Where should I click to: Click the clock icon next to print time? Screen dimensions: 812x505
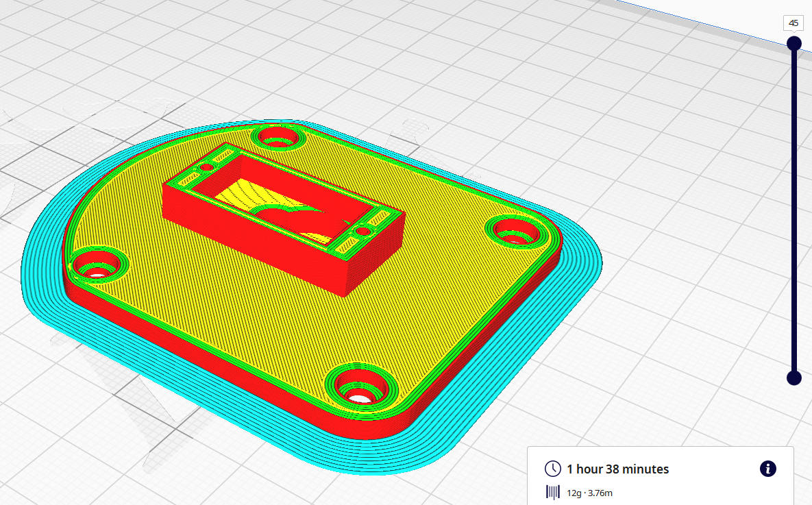pos(552,469)
